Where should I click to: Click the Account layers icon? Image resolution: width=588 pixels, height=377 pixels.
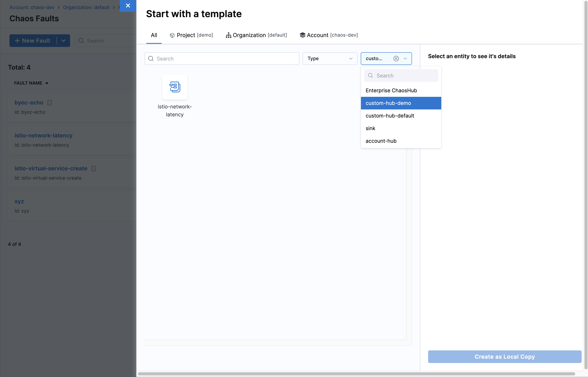(x=302, y=35)
